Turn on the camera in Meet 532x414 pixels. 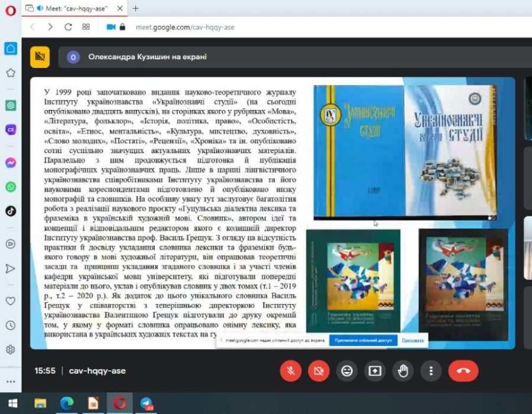[319, 371]
